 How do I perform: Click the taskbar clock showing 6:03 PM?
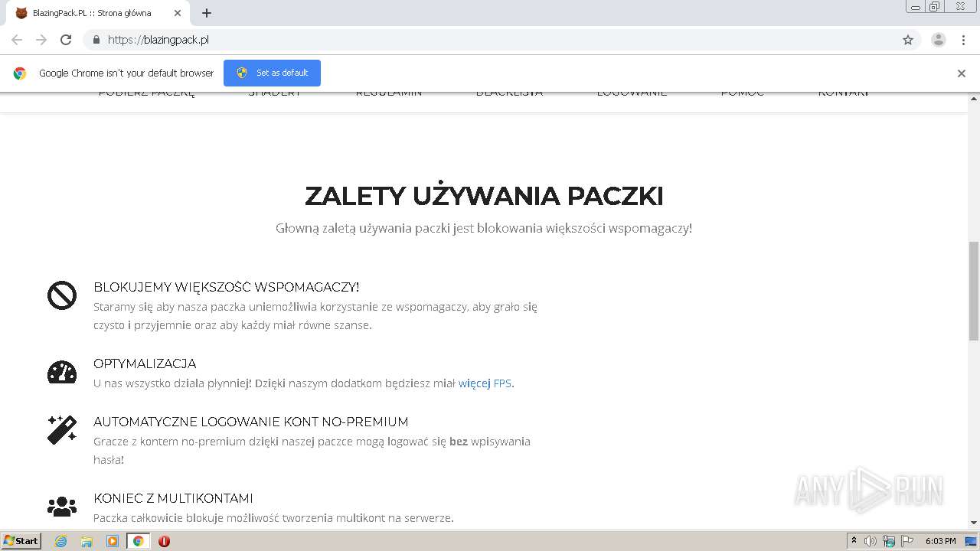click(x=940, y=541)
